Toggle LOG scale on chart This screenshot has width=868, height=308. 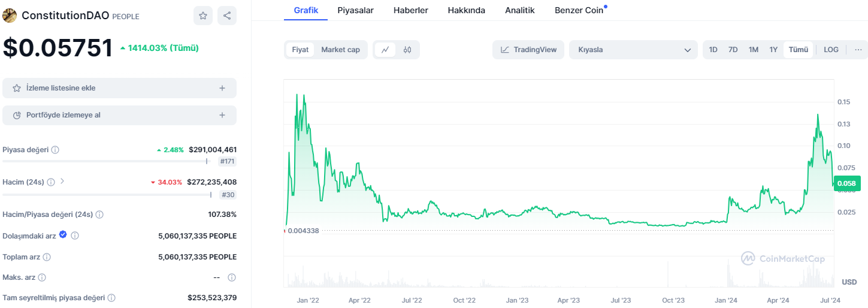831,50
